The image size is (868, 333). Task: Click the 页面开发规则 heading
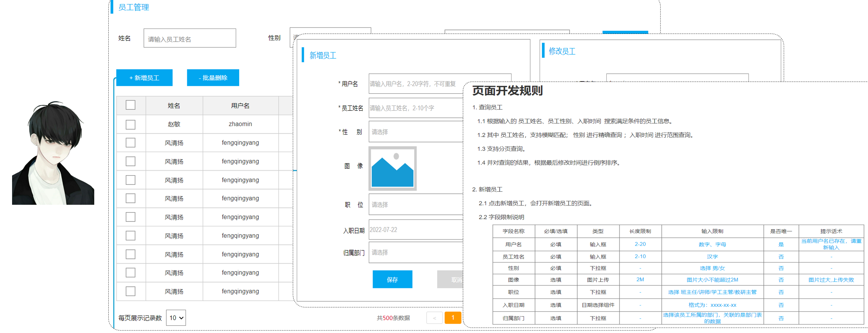tap(507, 90)
